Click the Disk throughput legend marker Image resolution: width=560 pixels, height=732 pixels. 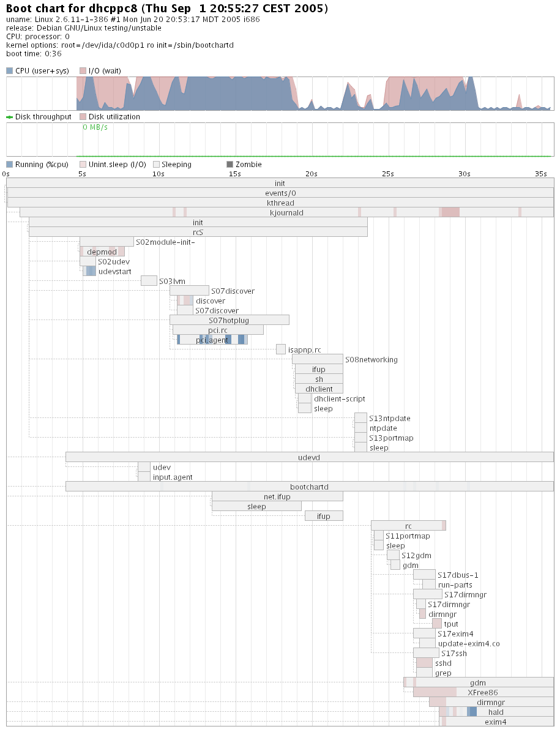coord(9,117)
